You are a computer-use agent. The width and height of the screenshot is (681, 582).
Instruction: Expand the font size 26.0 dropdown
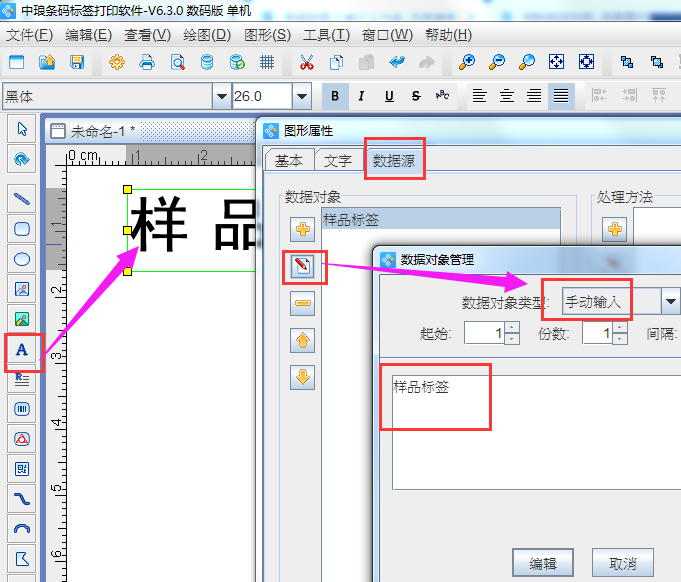(x=301, y=96)
